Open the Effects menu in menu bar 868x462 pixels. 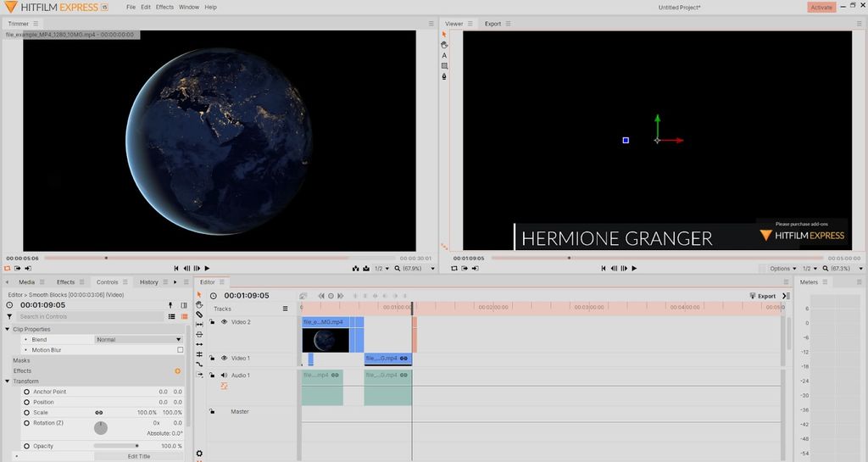coord(164,7)
